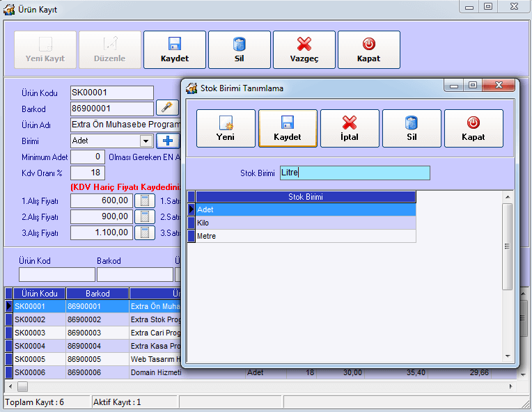Close the Stok Birimi Tanımlama window

(x=499, y=85)
